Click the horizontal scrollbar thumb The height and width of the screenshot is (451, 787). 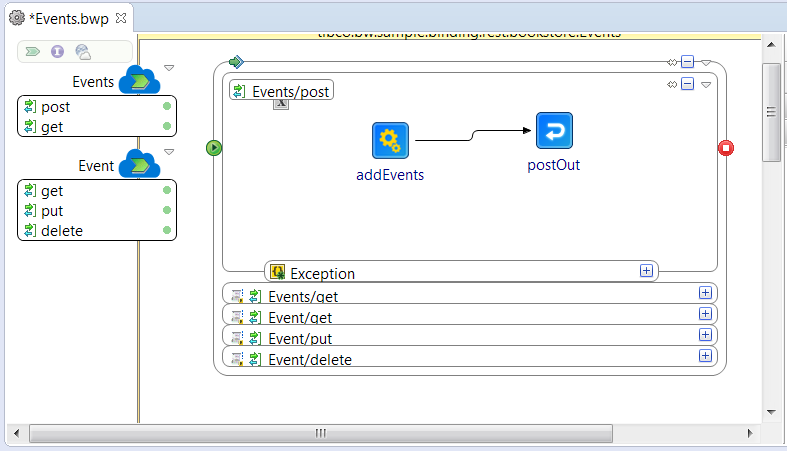(321, 433)
